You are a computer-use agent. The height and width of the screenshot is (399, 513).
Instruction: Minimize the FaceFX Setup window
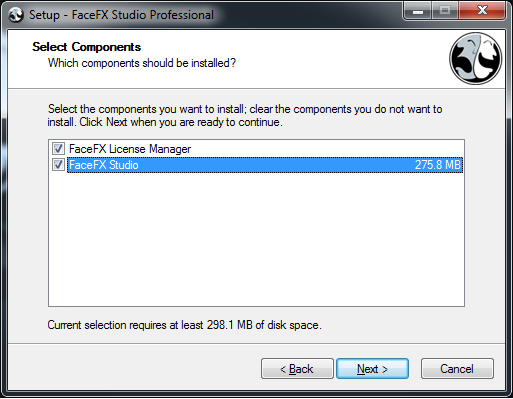(418, 11)
